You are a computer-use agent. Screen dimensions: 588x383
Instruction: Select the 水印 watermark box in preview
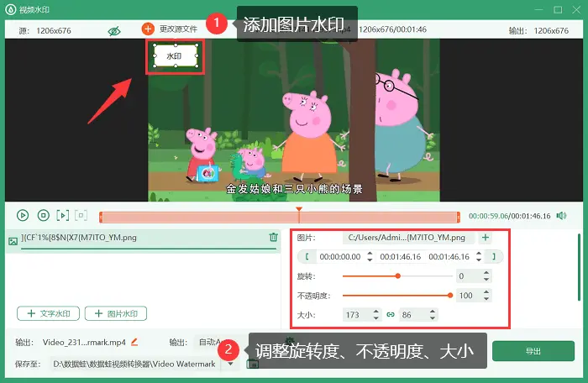pos(175,56)
